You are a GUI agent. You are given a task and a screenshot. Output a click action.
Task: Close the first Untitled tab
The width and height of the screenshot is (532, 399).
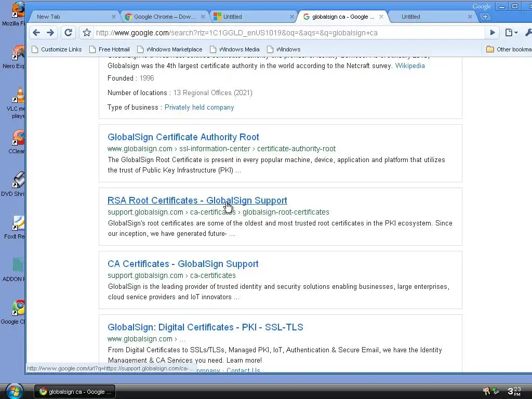pyautogui.click(x=292, y=17)
